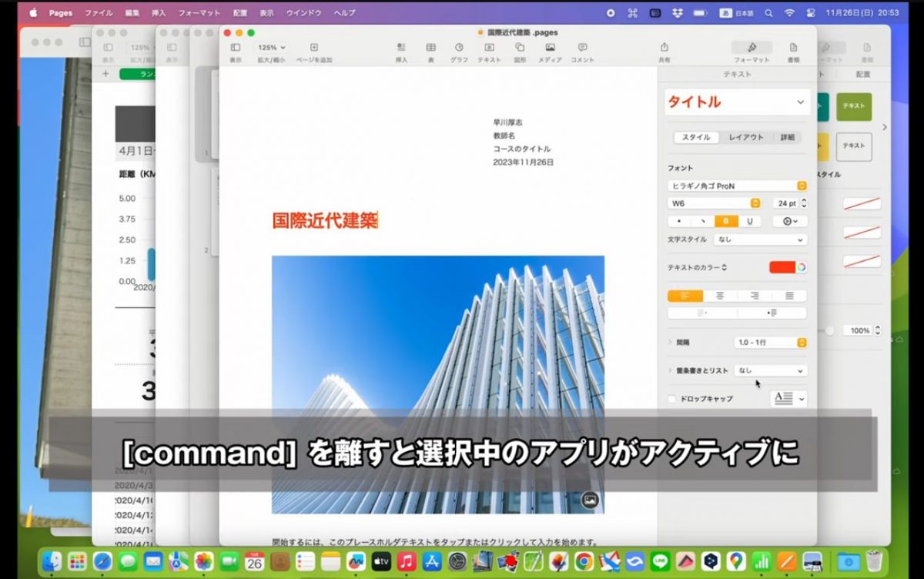
Task: Open the Music app in the Dock
Action: coord(407,561)
